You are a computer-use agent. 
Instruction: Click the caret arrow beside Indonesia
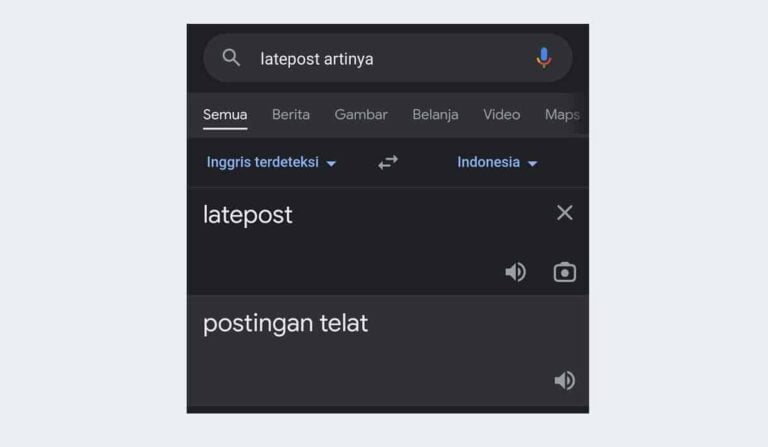coord(532,164)
